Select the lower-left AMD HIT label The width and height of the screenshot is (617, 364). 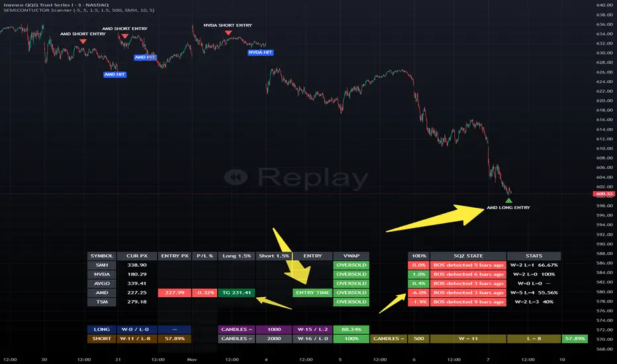115,74
